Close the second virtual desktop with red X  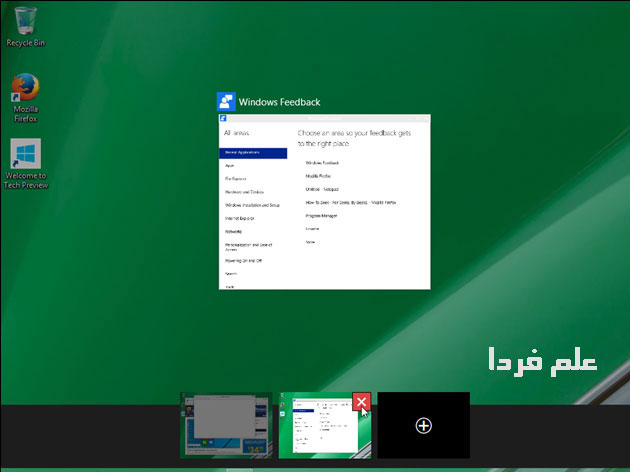(x=362, y=402)
